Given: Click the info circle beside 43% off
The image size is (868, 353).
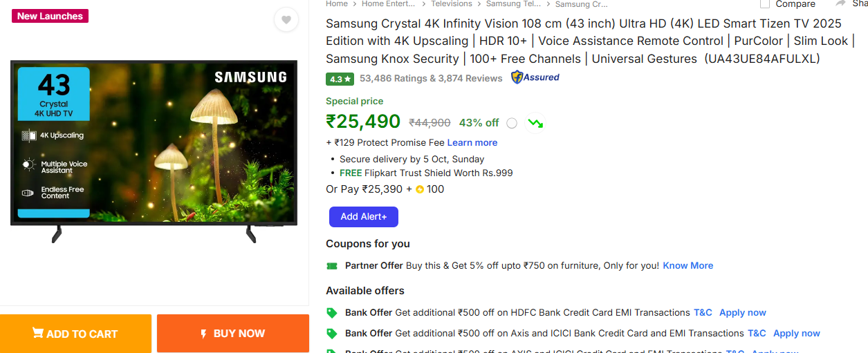Looking at the screenshot, I should [x=512, y=124].
